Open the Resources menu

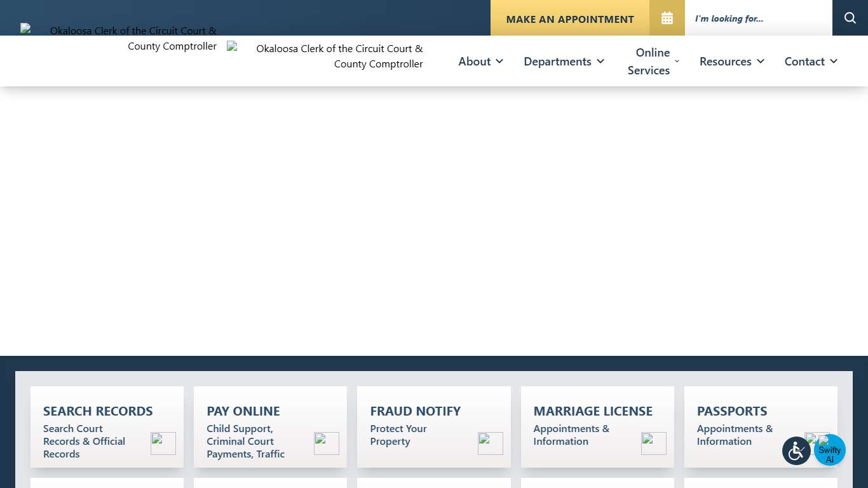pyautogui.click(x=725, y=61)
